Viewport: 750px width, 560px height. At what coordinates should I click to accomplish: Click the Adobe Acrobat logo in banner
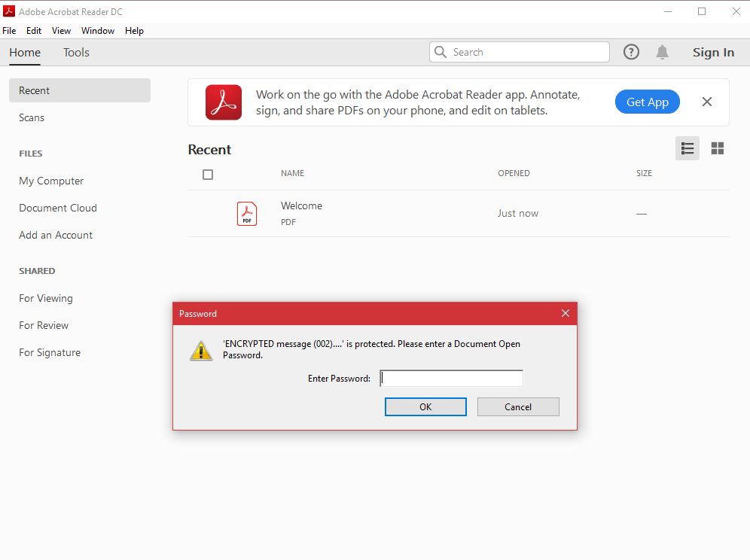click(224, 102)
